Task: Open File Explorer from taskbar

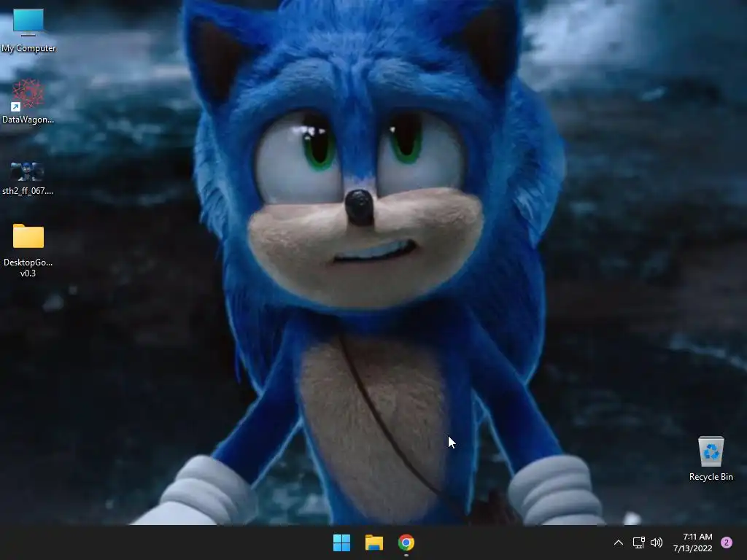Action: (374, 542)
